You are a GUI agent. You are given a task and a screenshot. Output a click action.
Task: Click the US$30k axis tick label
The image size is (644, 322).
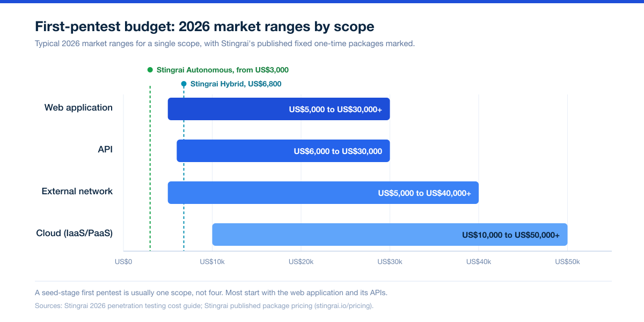click(x=390, y=261)
